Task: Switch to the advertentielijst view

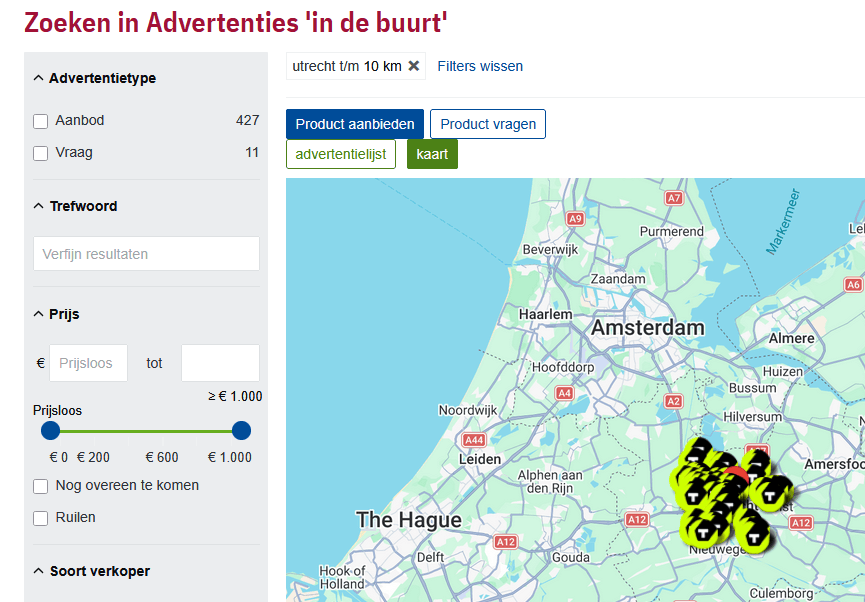Action: [x=341, y=154]
